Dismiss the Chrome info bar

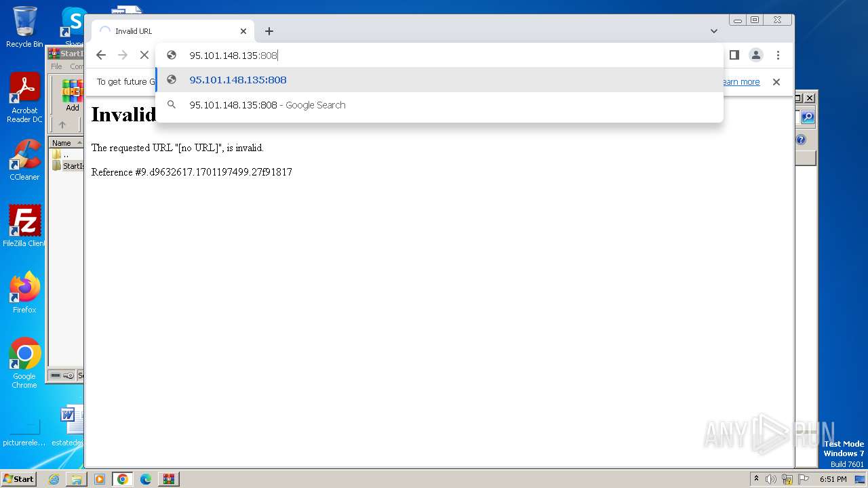[776, 82]
